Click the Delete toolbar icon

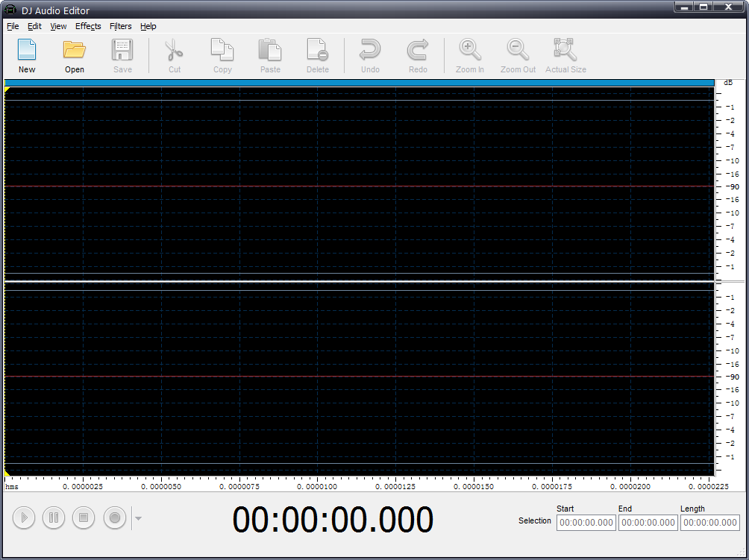point(317,56)
